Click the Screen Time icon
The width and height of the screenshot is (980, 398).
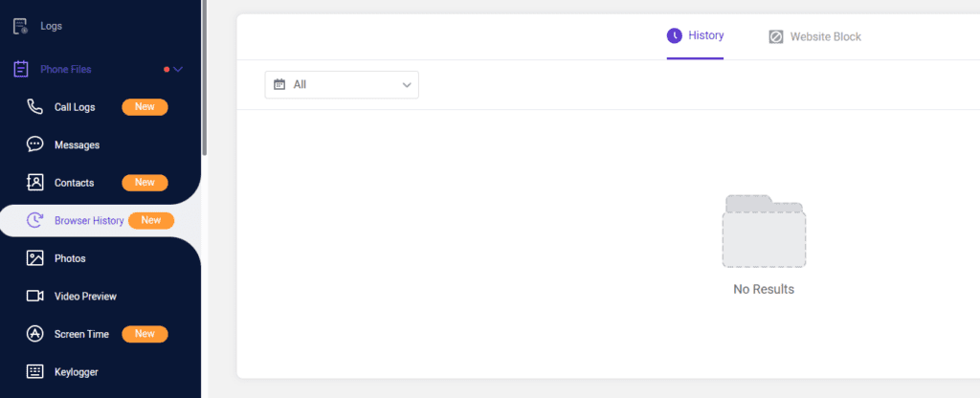click(x=35, y=334)
